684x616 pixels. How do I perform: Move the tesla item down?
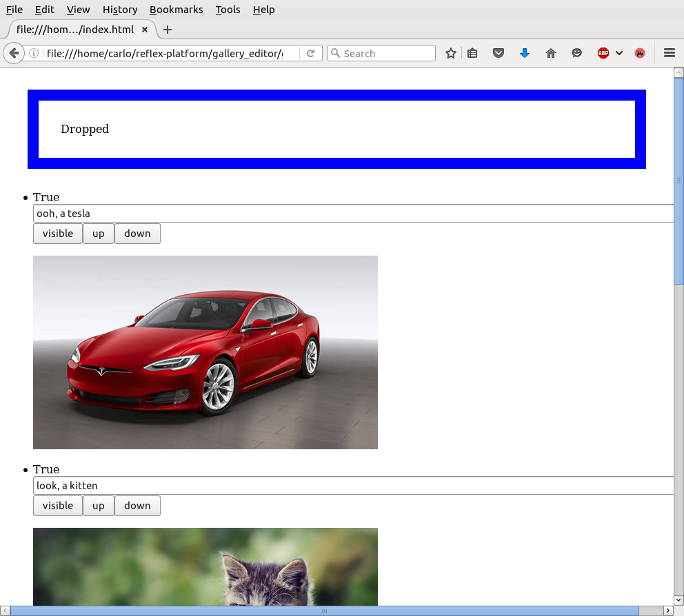coord(137,234)
